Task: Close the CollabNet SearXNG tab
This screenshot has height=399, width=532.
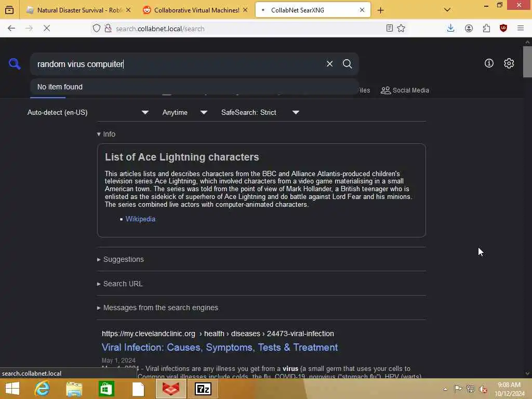Action: [x=362, y=10]
